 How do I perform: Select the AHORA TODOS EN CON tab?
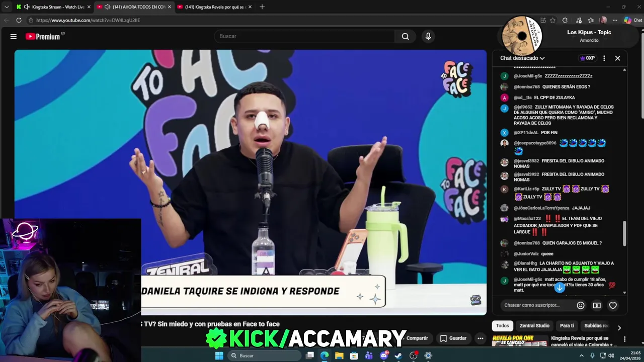tap(134, 7)
